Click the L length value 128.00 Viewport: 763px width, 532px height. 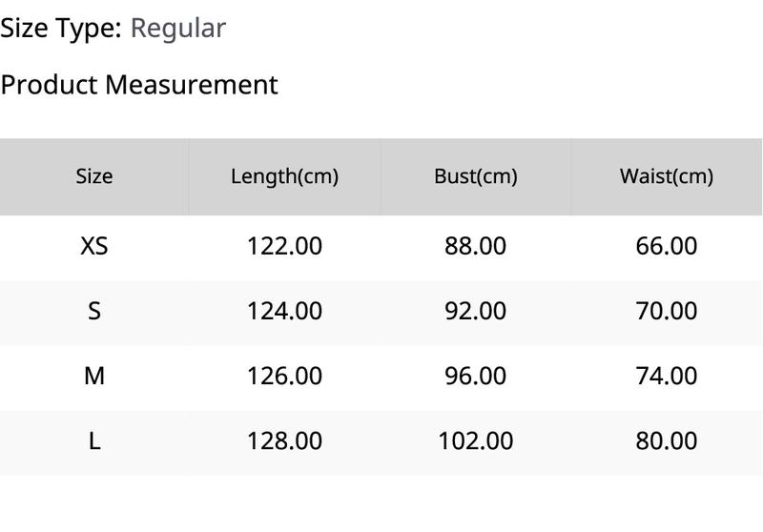pyautogui.click(x=284, y=441)
